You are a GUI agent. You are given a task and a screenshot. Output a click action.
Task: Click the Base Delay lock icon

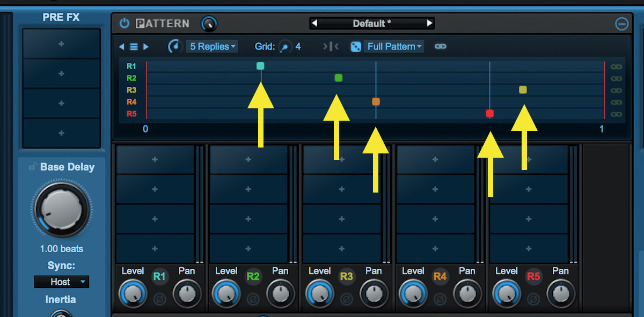click(x=33, y=167)
